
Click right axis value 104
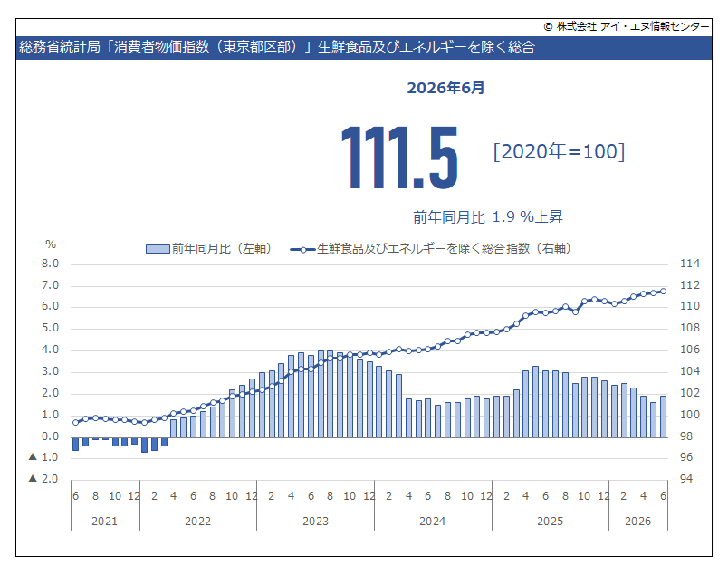click(x=690, y=371)
